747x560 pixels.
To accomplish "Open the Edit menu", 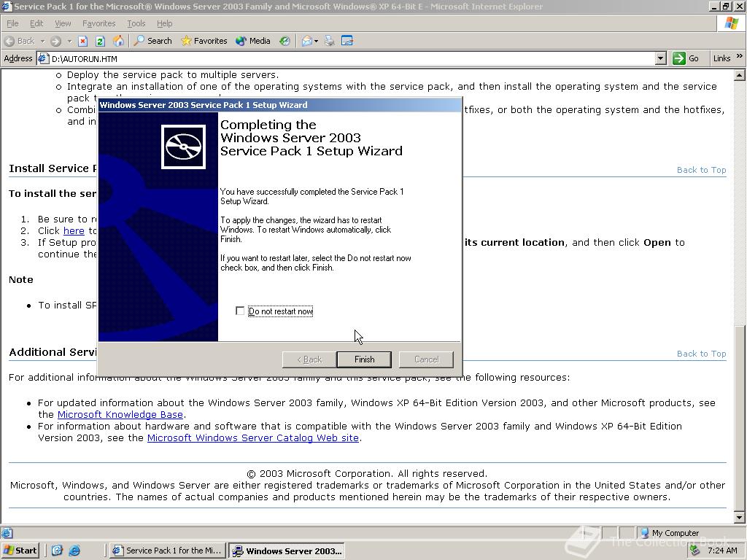I will coord(36,23).
